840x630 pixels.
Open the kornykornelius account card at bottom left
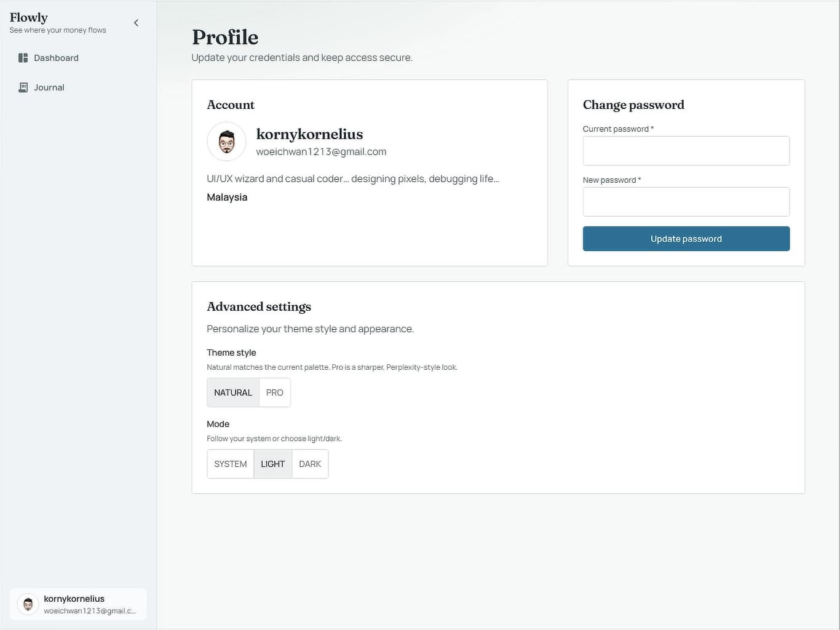(77, 604)
